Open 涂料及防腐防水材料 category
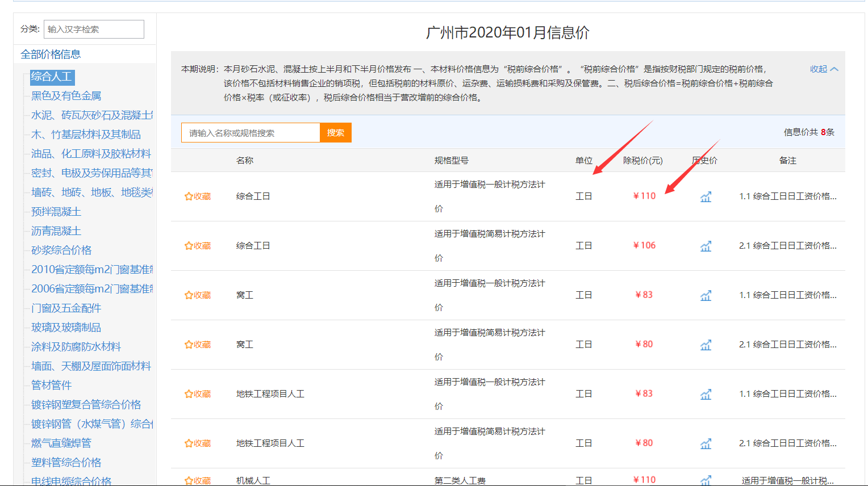868x486 pixels. (76, 347)
